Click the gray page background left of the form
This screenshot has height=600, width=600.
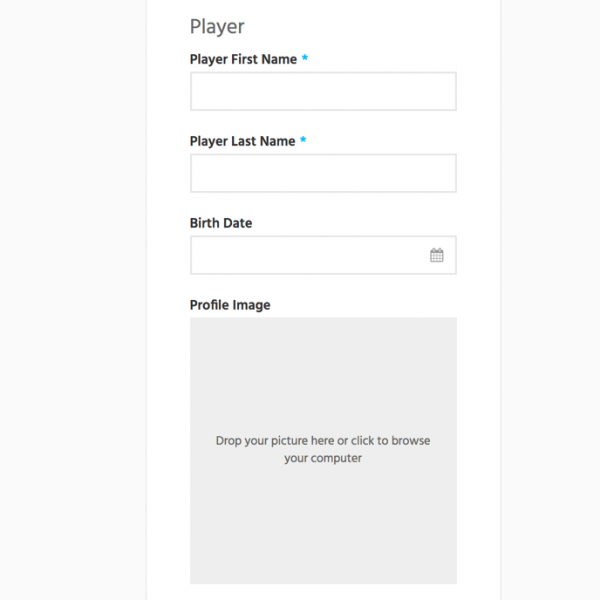click(73, 300)
